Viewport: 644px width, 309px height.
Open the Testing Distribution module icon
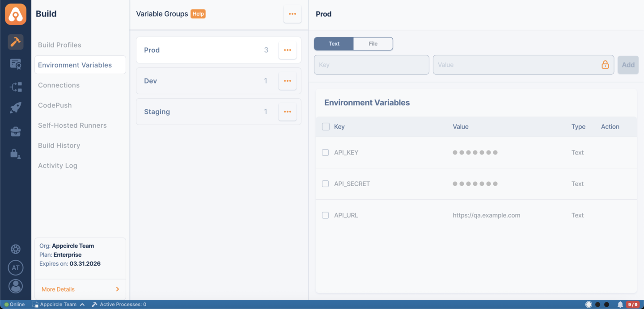click(16, 64)
